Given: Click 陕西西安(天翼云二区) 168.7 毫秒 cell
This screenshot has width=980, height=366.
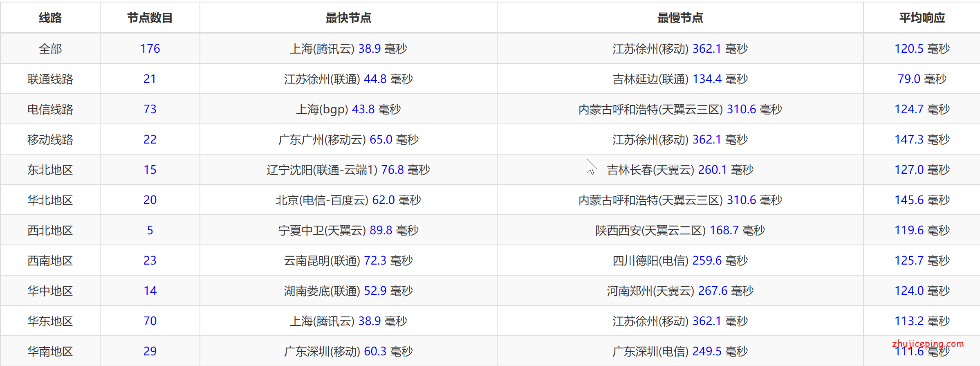Looking at the screenshot, I should (x=680, y=230).
